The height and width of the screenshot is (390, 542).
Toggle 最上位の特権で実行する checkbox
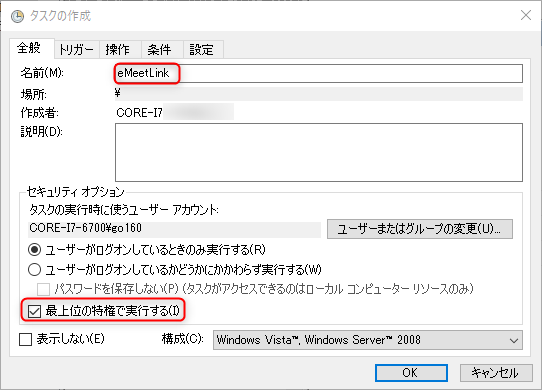coord(34,311)
